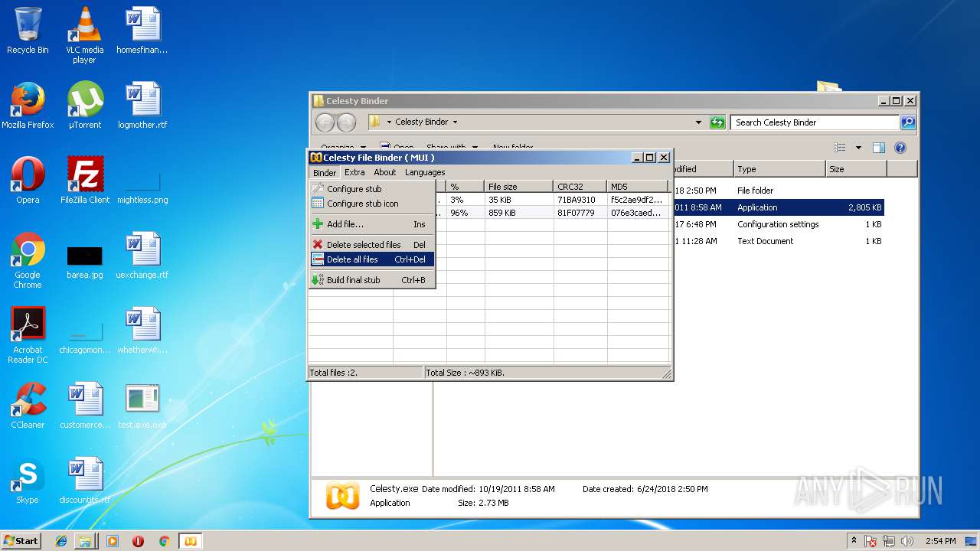The height and width of the screenshot is (551, 980).
Task: Open Google Chrome desktop shortcut
Action: click(28, 260)
